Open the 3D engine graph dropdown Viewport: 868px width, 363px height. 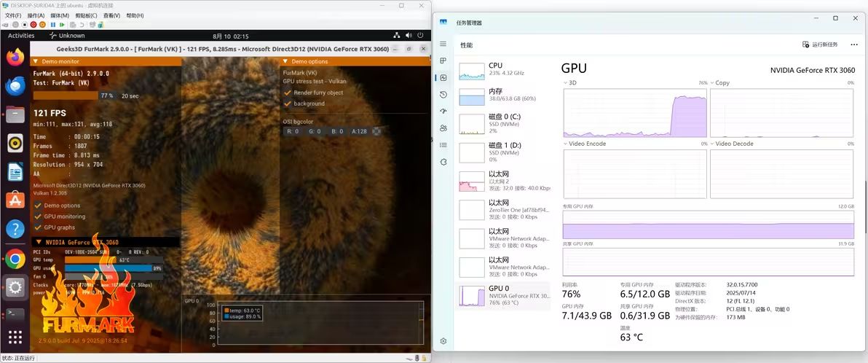point(570,82)
